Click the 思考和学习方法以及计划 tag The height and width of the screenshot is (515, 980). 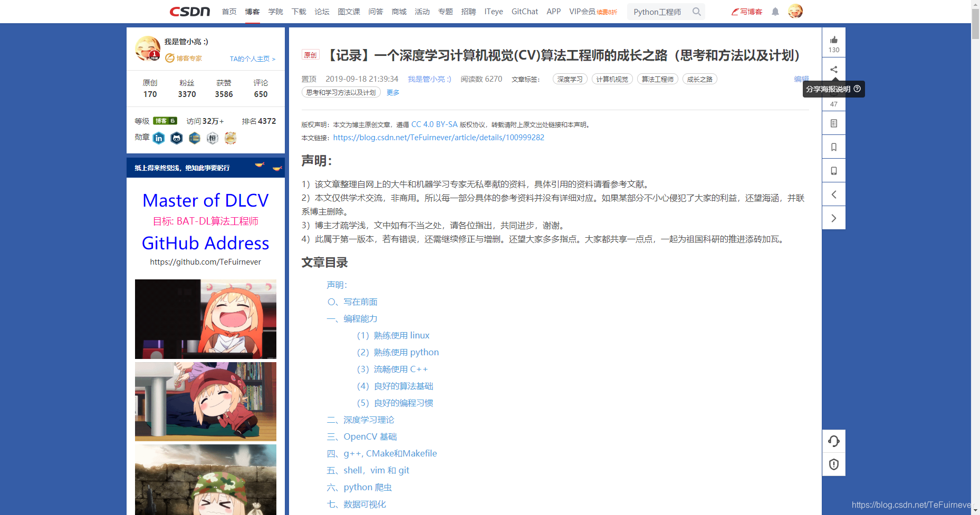(341, 92)
